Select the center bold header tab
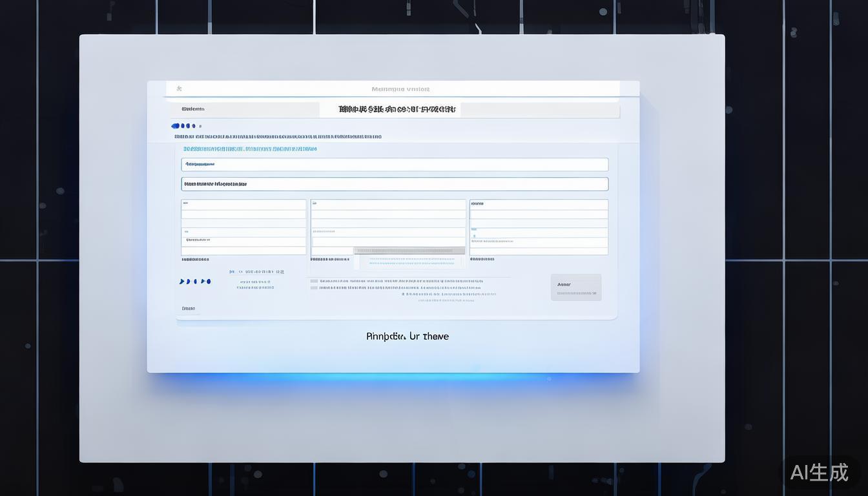Image resolution: width=868 pixels, height=496 pixels. [397, 109]
